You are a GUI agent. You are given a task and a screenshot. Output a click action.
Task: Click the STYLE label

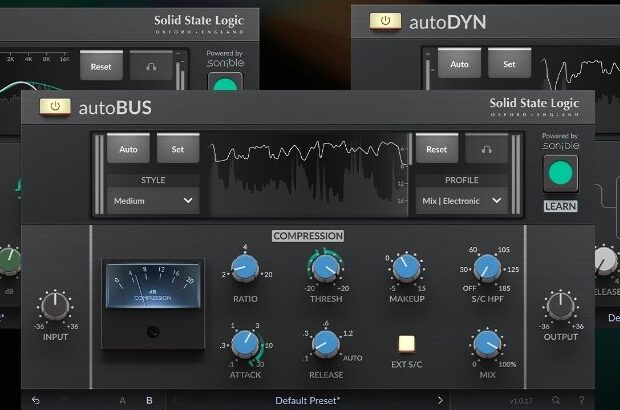pyautogui.click(x=153, y=180)
